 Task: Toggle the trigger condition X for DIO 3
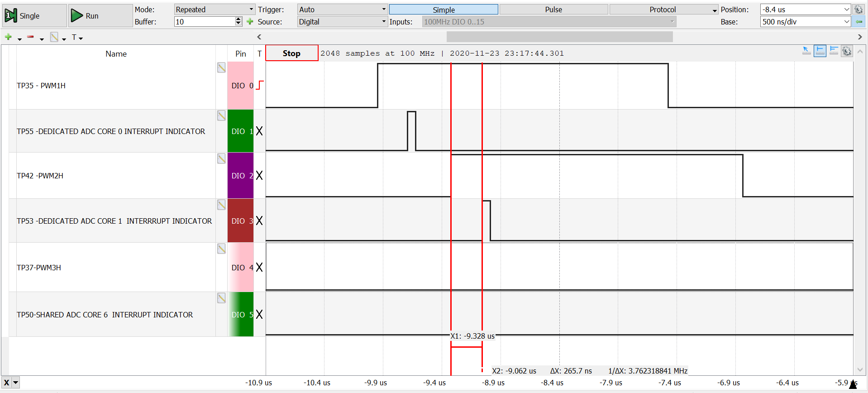[x=259, y=221]
